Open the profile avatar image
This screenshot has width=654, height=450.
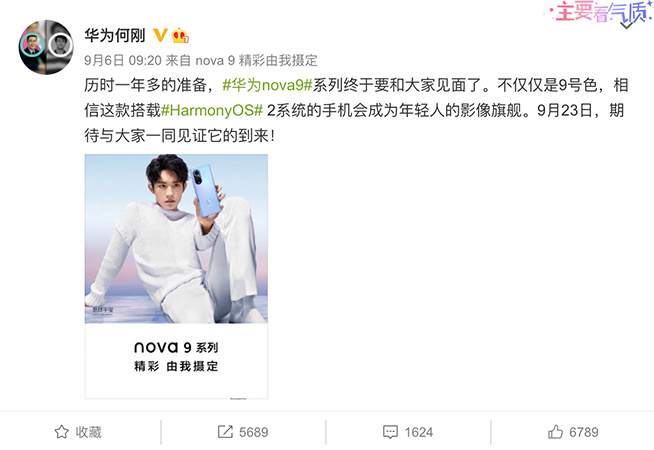coord(46,47)
